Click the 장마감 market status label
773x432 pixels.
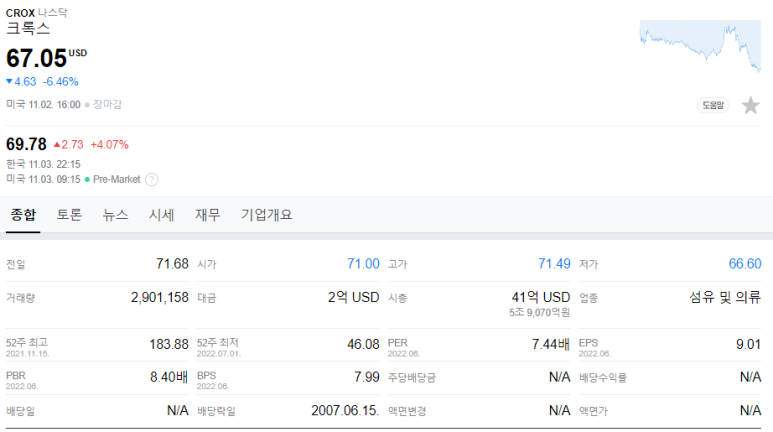click(107, 105)
